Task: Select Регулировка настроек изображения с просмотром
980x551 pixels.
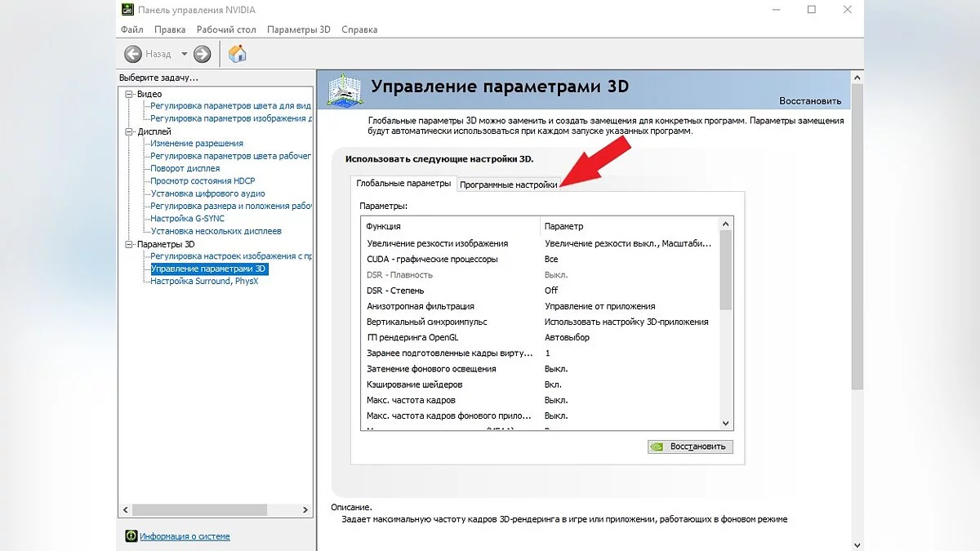Action: tap(231, 256)
